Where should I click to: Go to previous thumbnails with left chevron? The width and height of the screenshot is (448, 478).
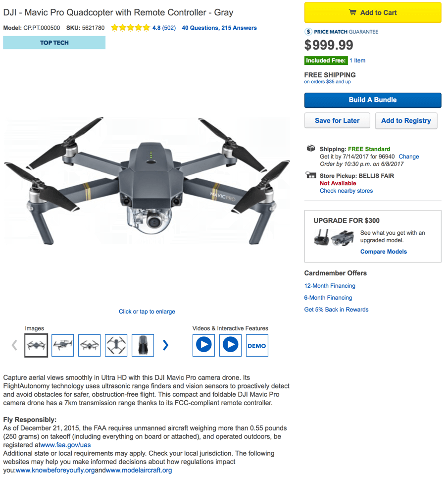click(x=14, y=345)
